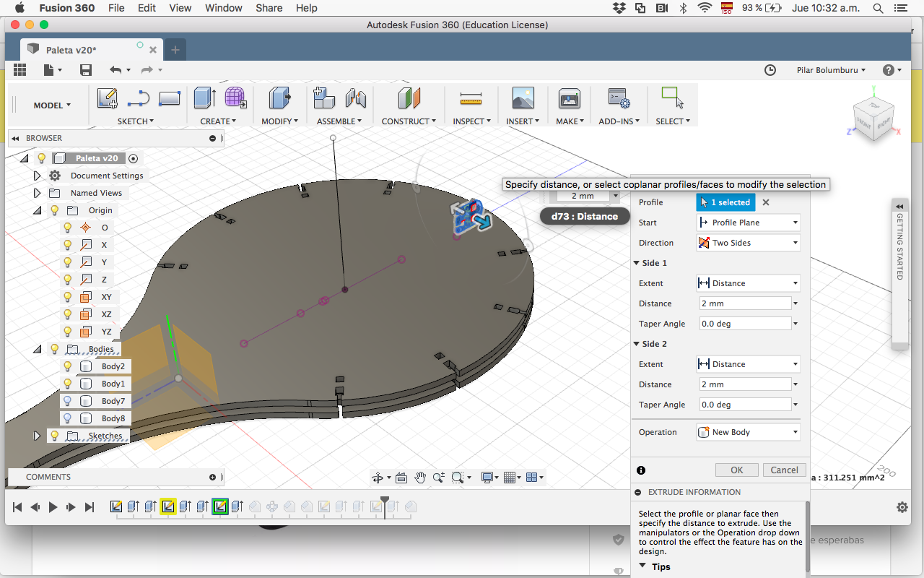Open the Share menu
Screen dimensions: 924x578
(x=269, y=8)
